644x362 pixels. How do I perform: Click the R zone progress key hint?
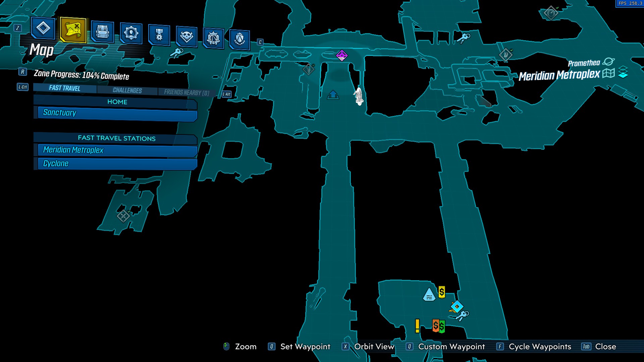point(22,72)
